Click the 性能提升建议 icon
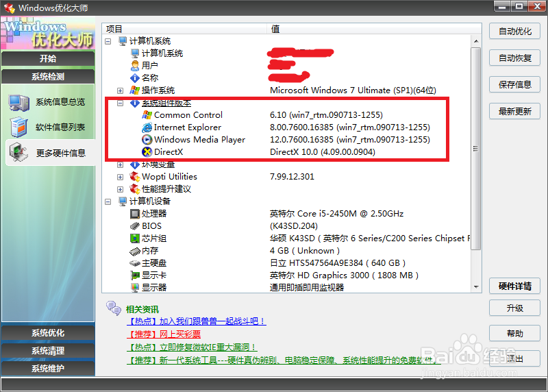 click(135, 189)
